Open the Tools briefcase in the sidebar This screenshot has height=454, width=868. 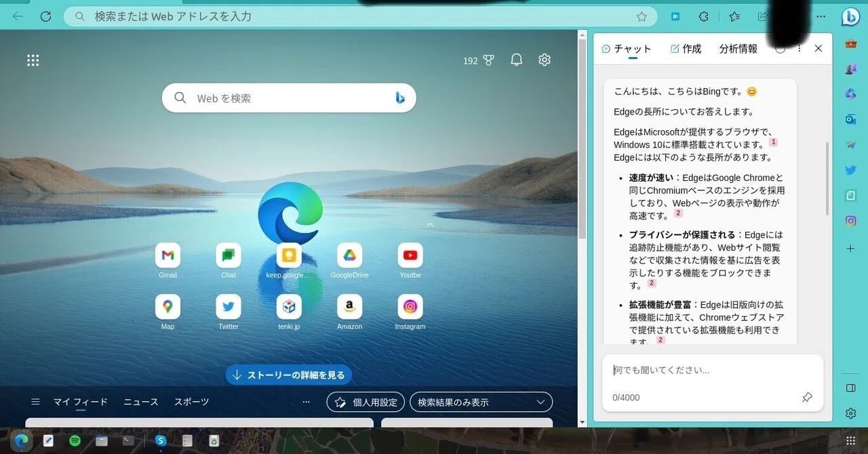[850, 44]
